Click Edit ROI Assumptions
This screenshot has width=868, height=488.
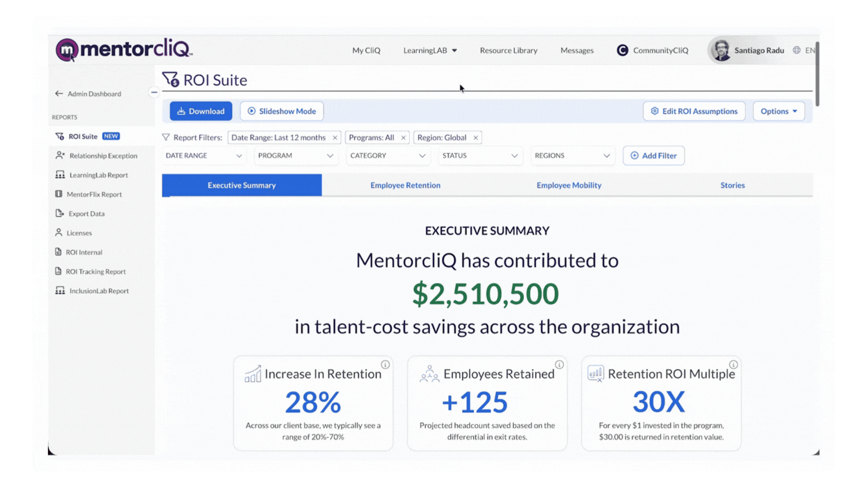694,111
